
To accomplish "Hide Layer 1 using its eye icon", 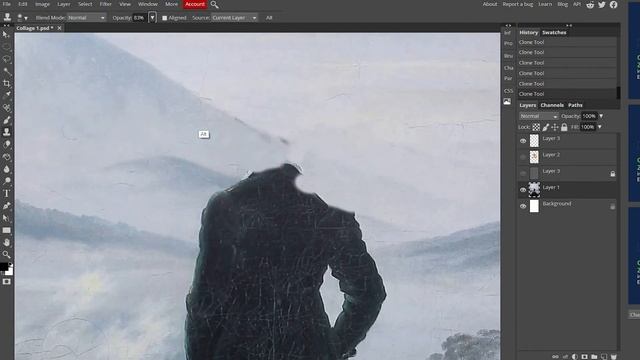I will [x=523, y=190].
